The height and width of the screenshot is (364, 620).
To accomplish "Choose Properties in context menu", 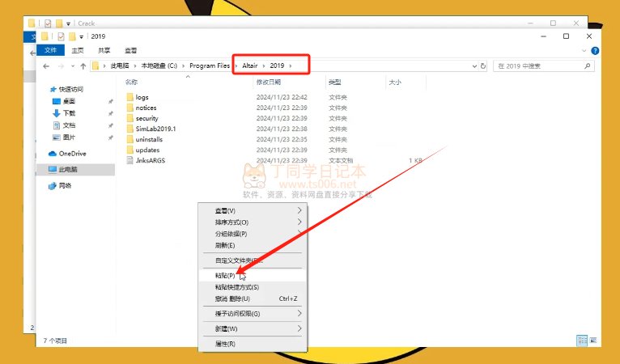I will 253,344.
